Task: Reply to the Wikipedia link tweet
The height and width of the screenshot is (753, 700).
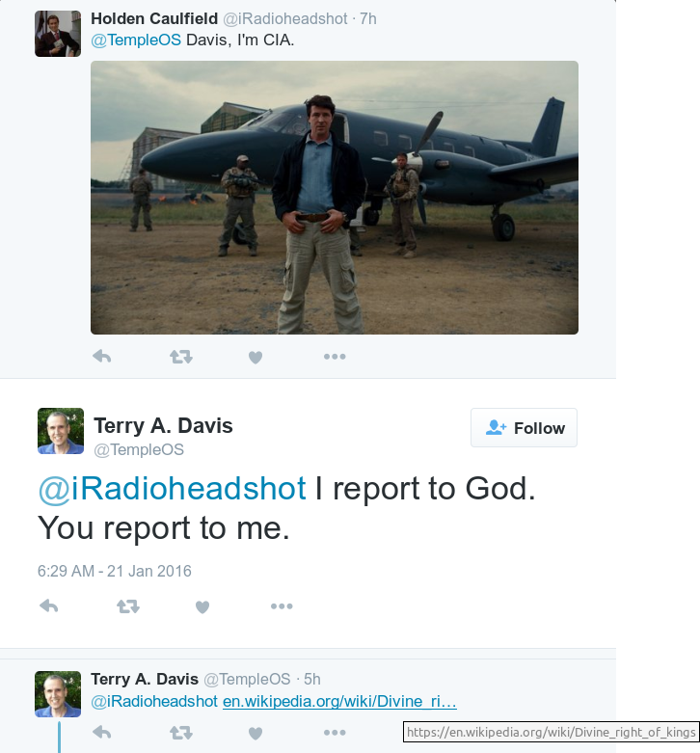Action: coord(101,733)
